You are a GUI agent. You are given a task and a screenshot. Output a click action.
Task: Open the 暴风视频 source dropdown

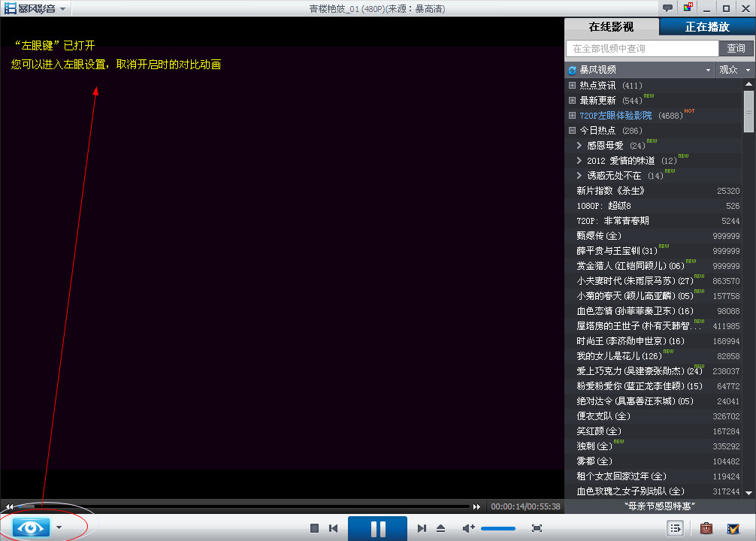708,71
